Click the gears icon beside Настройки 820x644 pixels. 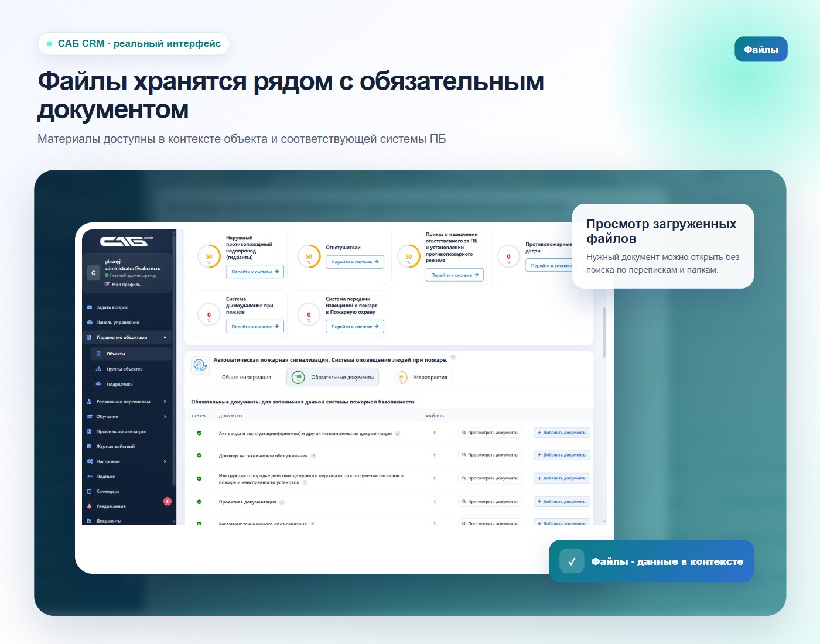tap(90, 461)
